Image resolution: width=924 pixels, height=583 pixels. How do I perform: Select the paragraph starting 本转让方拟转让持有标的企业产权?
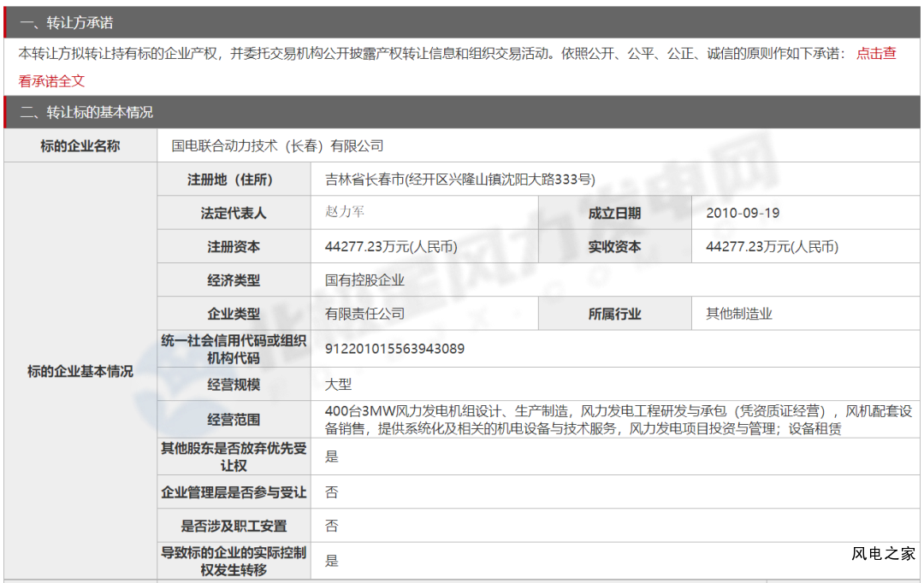457,68
